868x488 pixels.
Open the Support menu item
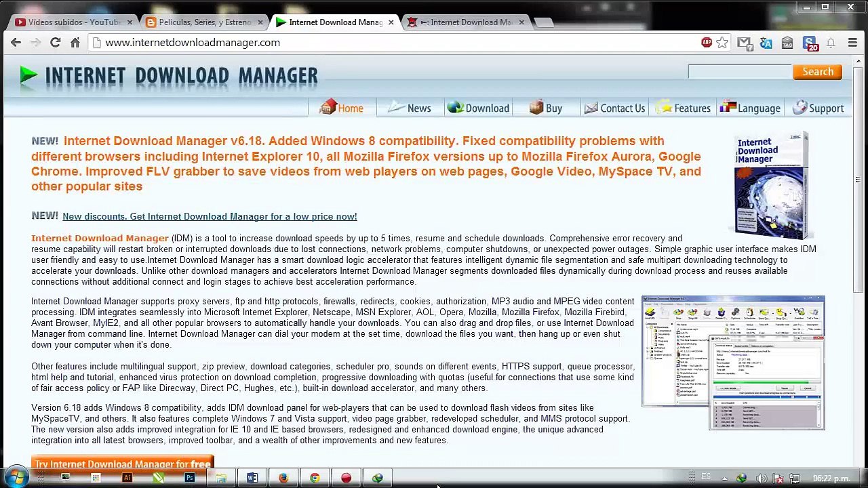point(818,108)
